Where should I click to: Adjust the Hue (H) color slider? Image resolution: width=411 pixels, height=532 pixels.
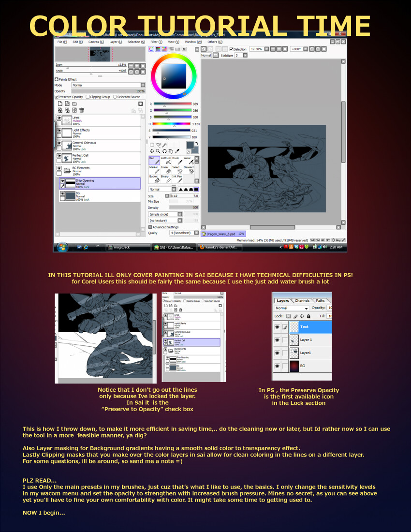172,124
